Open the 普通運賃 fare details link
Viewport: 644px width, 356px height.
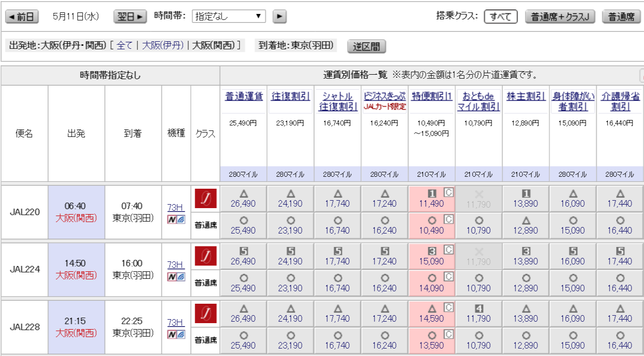click(244, 97)
